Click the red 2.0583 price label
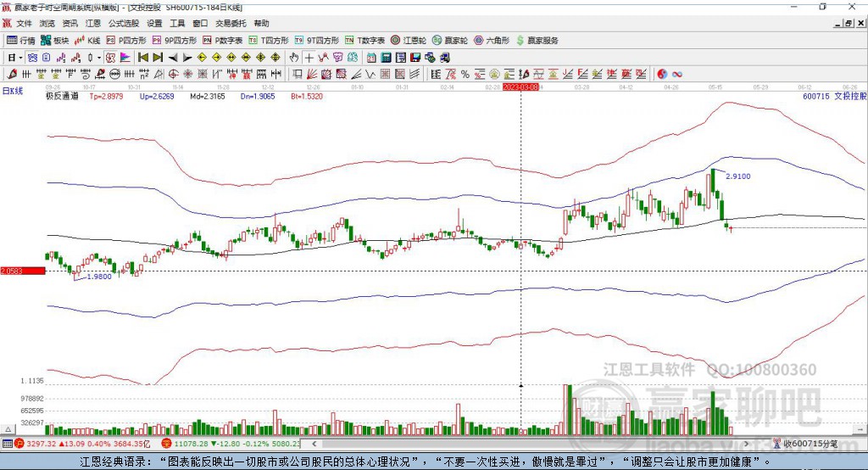 pos(23,271)
